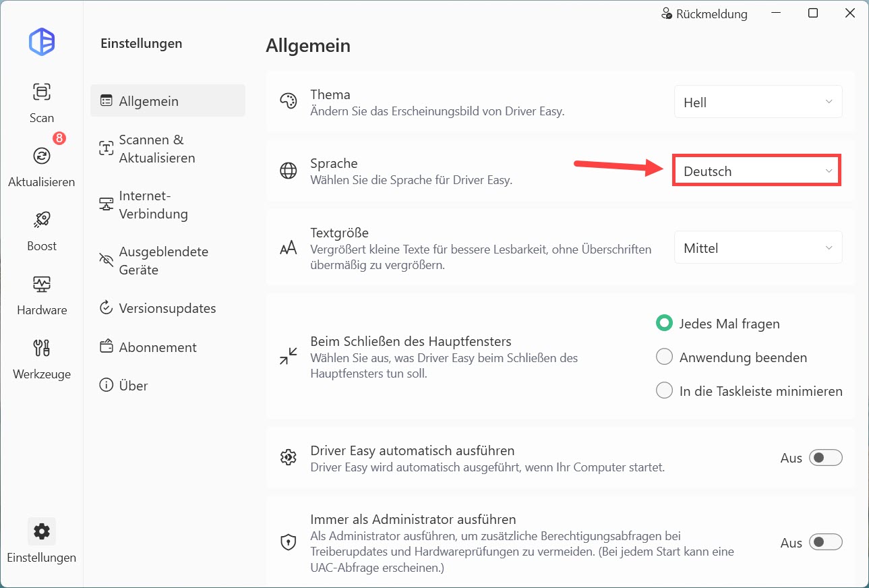Maximize the Driver Easy window
This screenshot has height=588, width=869.
click(813, 13)
